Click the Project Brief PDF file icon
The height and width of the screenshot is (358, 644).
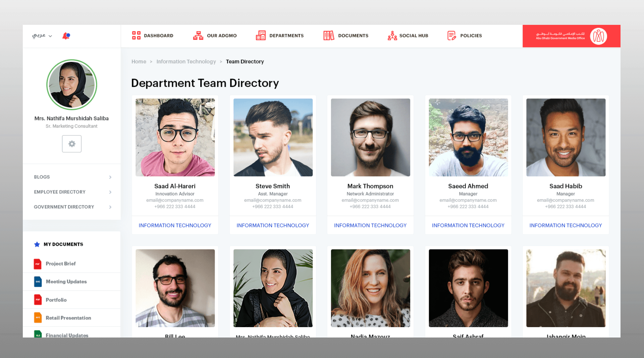(38, 264)
